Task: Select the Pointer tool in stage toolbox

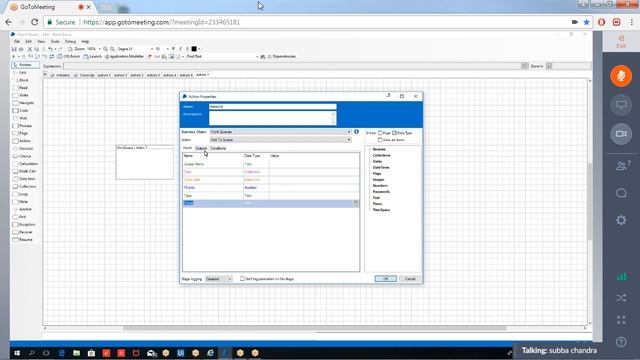Action: [x=25, y=65]
